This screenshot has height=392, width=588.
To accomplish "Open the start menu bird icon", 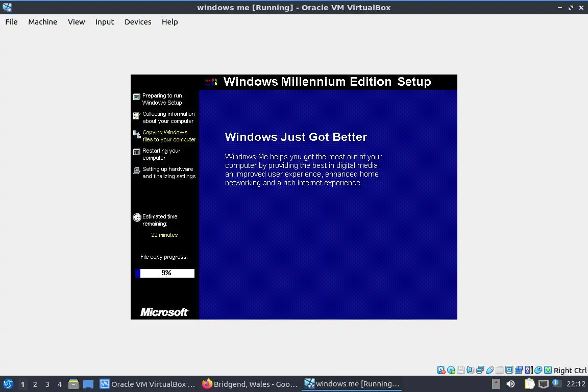I will click(x=8, y=384).
